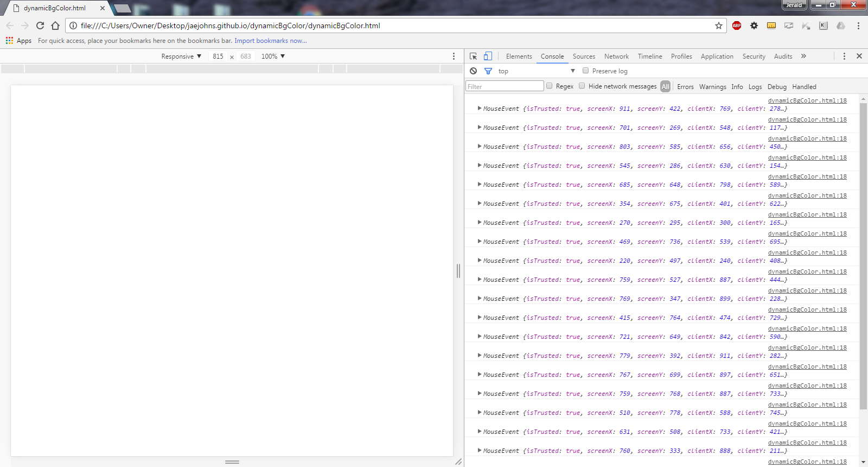The width and height of the screenshot is (868, 467).
Task: Open the Adblock Plus extension
Action: [x=737, y=26]
